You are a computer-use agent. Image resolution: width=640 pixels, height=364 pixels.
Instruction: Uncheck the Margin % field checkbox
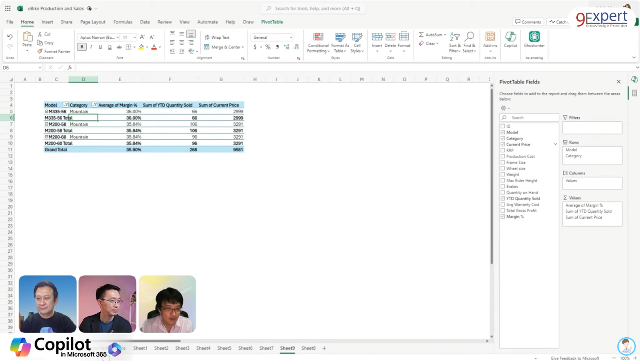coord(502,216)
